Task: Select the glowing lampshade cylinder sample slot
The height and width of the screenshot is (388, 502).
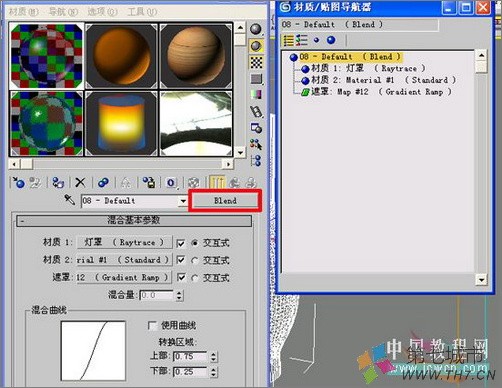Action: pos(121,123)
